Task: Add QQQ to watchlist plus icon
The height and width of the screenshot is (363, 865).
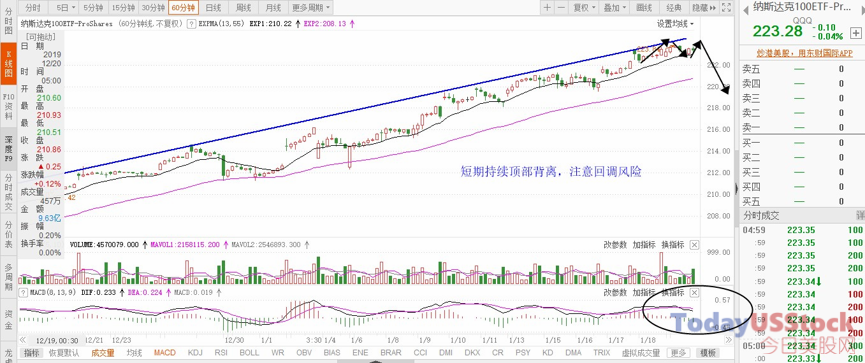Action: click(x=856, y=33)
